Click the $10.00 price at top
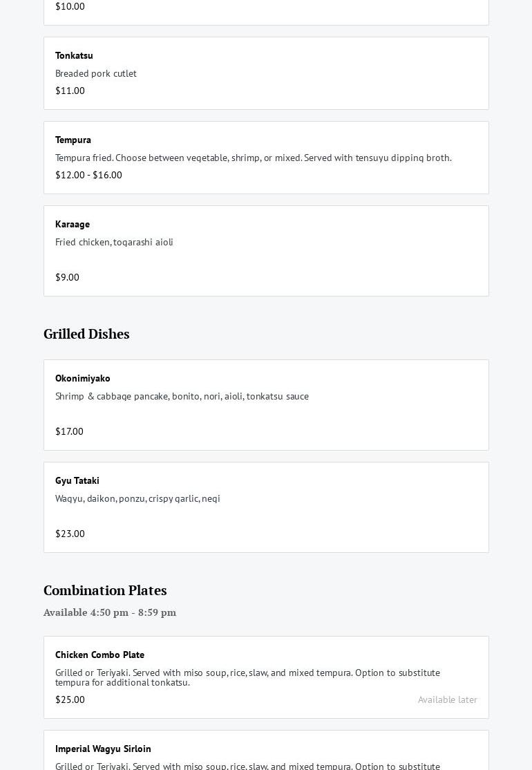The height and width of the screenshot is (770, 532). point(70,6)
